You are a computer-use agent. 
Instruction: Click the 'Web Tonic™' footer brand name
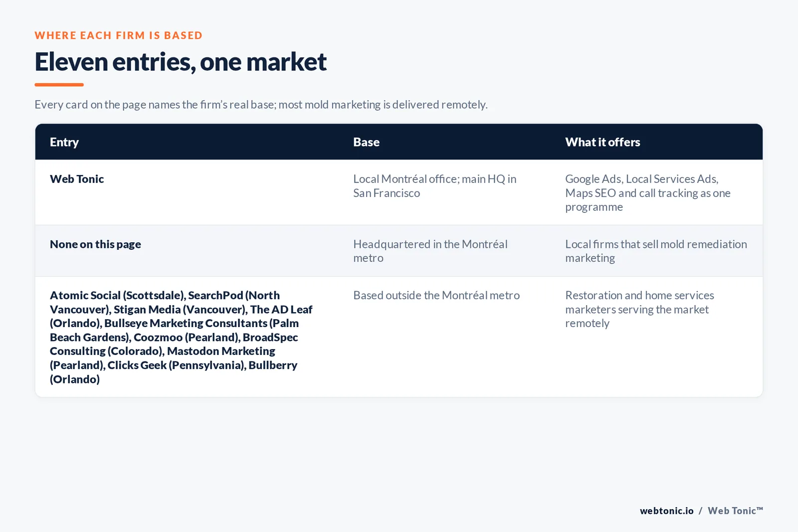[736, 511]
